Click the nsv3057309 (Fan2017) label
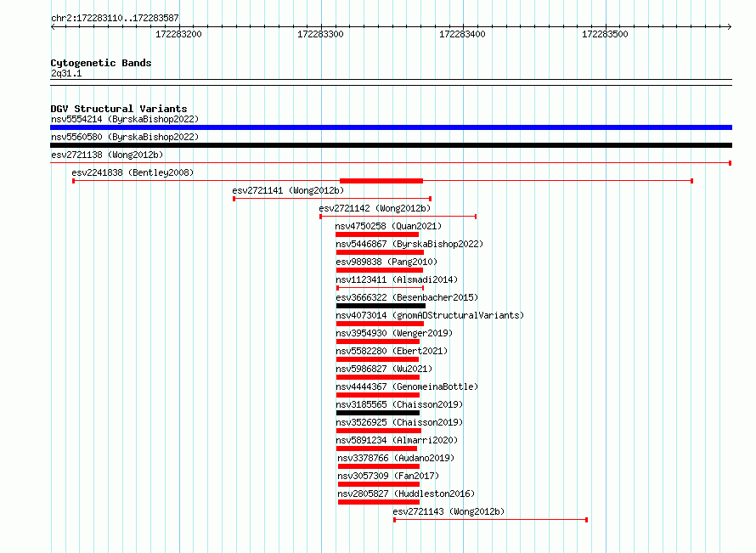The width and height of the screenshot is (756, 553). [388, 476]
